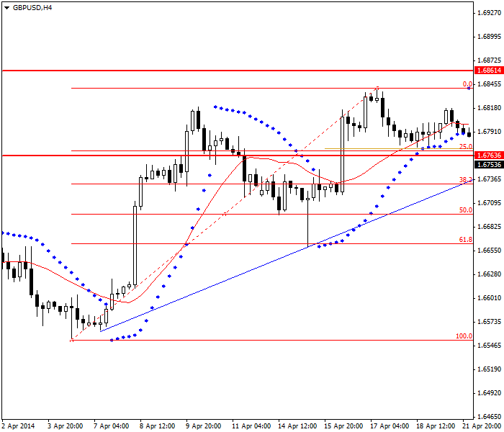
Task: Select the Fibonacci 50.0 level label
Action: tap(465, 210)
